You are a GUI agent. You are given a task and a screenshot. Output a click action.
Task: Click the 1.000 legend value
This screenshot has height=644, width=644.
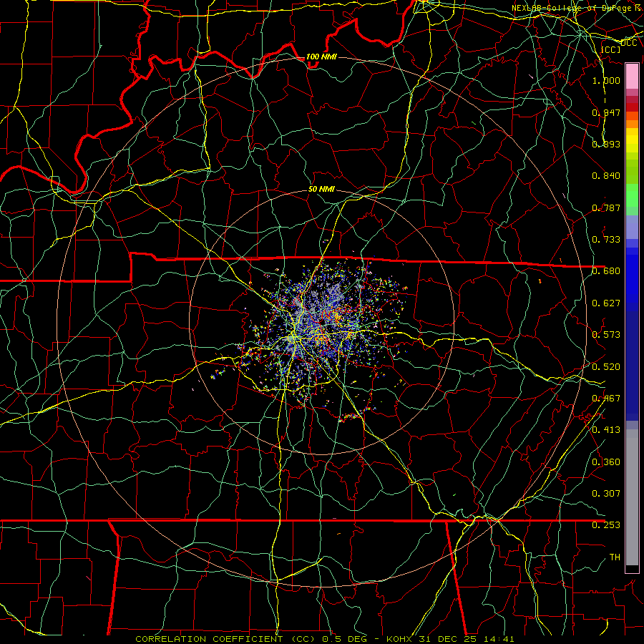pyautogui.click(x=606, y=80)
